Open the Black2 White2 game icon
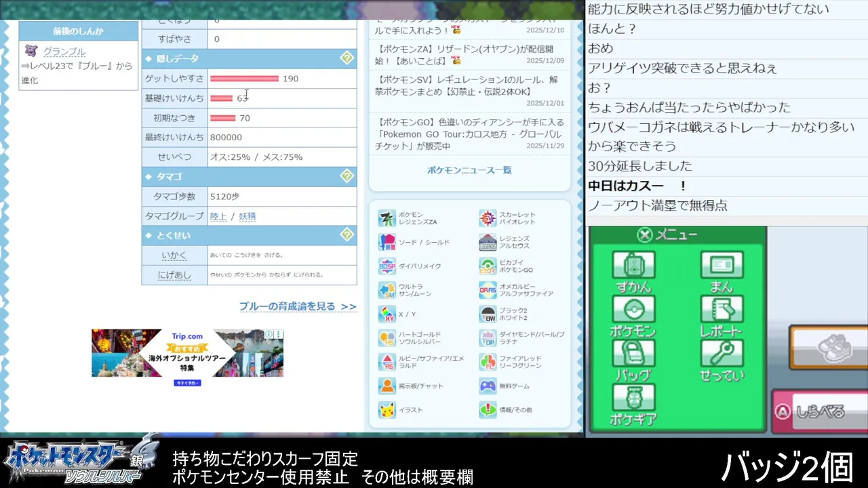The height and width of the screenshot is (488, 868). [x=488, y=314]
